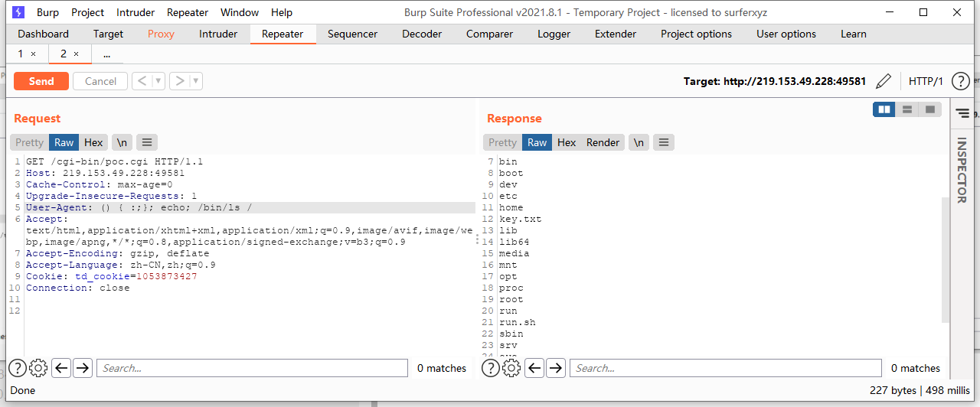980x407 pixels.
Task: Expand the INSPECTOR side panel label
Action: (x=962, y=170)
